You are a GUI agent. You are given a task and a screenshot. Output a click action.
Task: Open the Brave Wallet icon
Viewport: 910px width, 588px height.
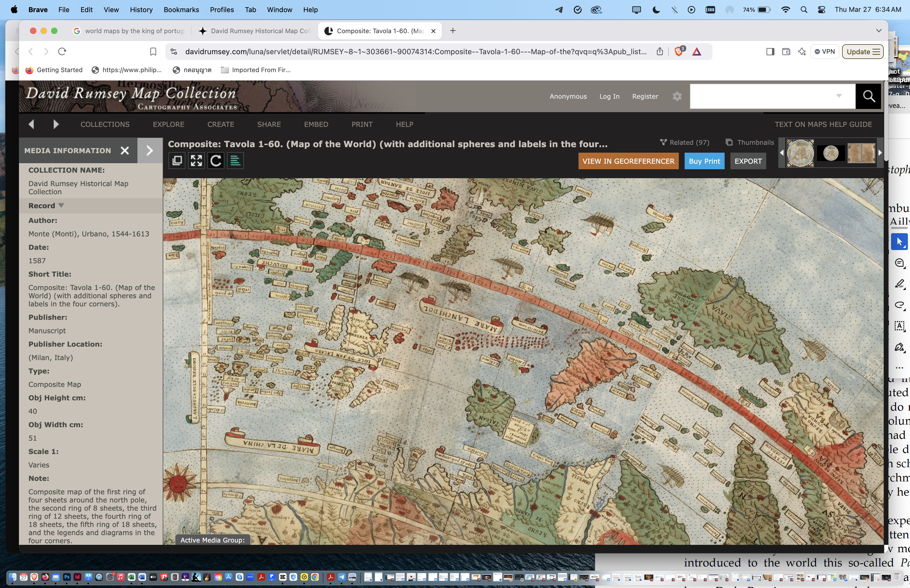786,52
